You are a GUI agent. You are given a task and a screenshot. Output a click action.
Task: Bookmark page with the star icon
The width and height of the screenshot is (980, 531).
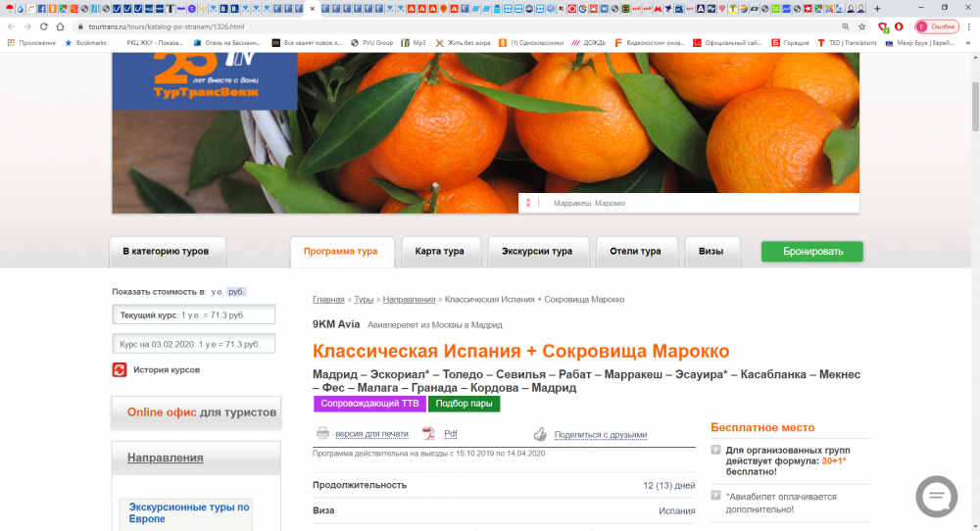pyautogui.click(x=862, y=26)
